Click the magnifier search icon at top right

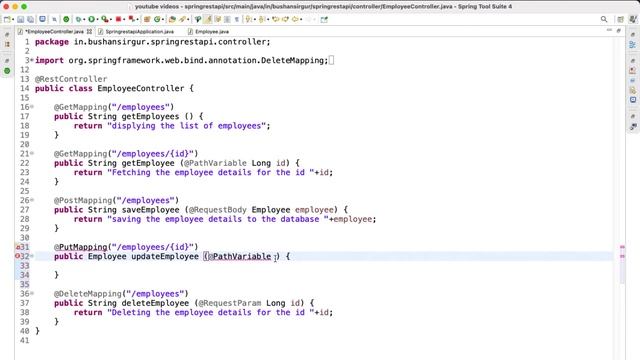coord(604,19)
